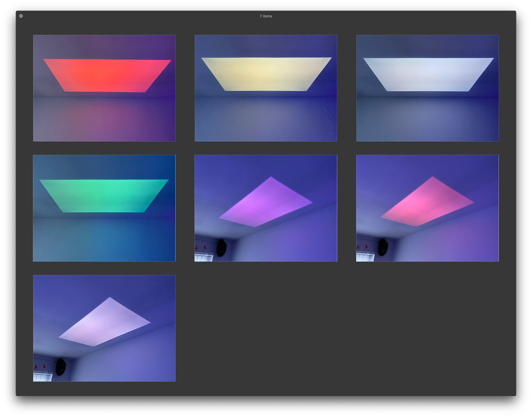The height and width of the screenshot is (417, 532).
Task: Click the "7 items" title text
Action: (x=266, y=16)
